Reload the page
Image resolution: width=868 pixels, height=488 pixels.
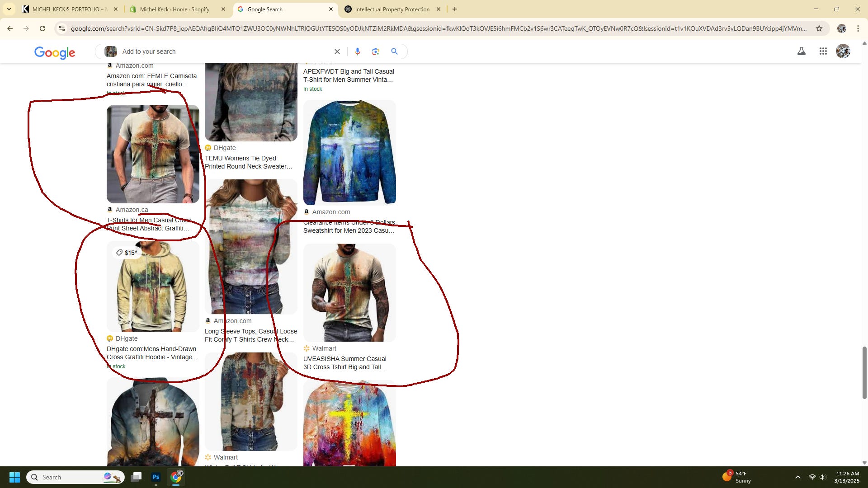pos(42,28)
